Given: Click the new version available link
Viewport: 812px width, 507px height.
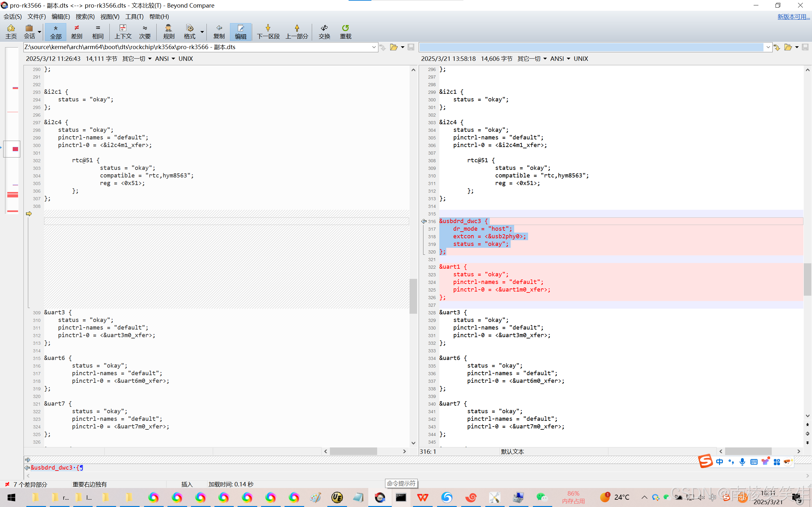Looking at the screenshot, I should coord(793,16).
